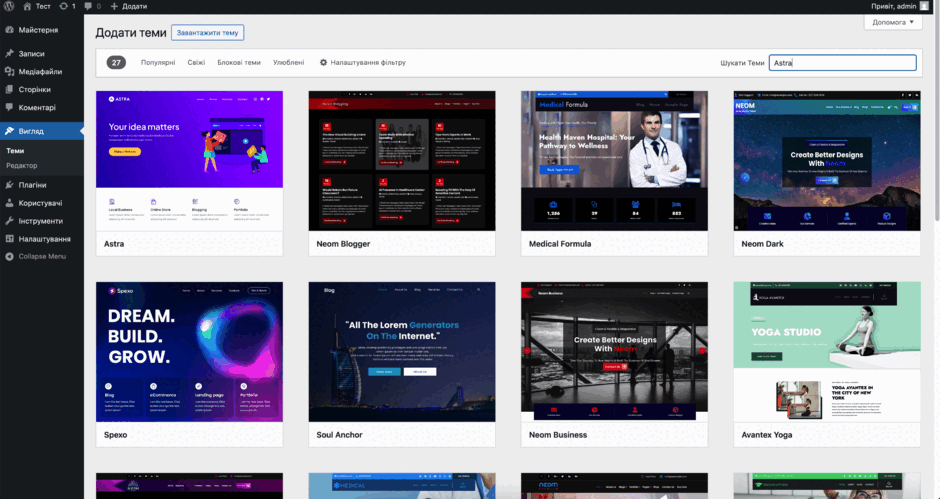
Task: Click the Сторінки pages icon
Action: click(x=9, y=89)
